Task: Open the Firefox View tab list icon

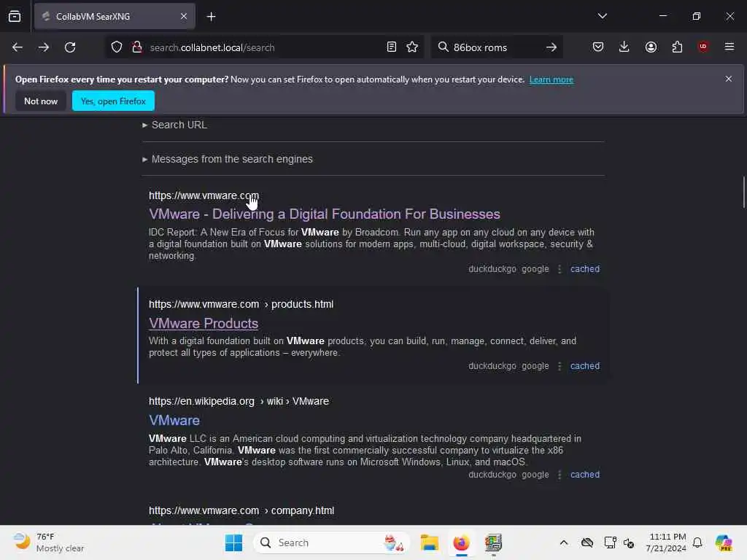Action: click(x=15, y=16)
